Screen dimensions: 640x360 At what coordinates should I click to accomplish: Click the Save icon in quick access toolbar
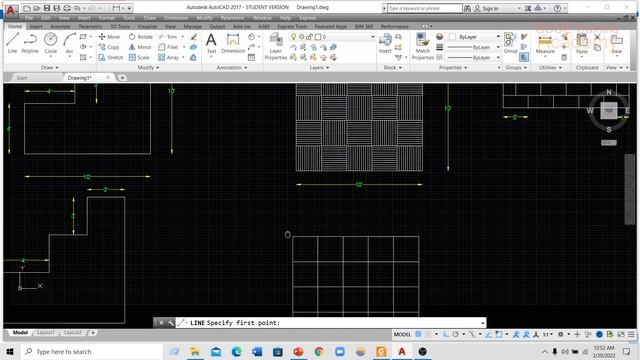coord(47,8)
